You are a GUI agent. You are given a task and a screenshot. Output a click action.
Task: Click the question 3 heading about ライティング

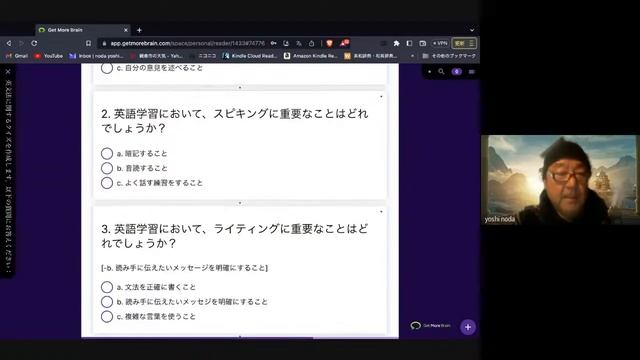tap(234, 236)
